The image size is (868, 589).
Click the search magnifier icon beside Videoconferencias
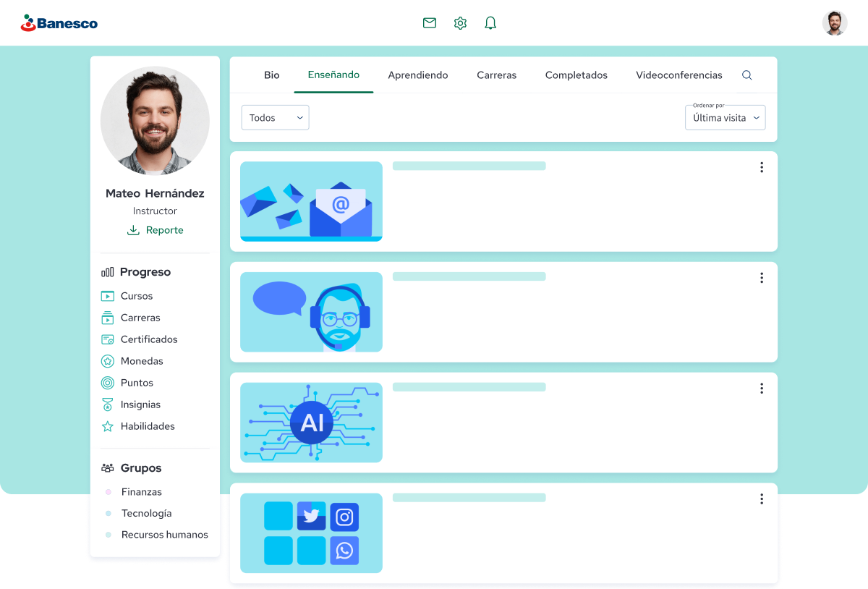pyautogui.click(x=747, y=75)
